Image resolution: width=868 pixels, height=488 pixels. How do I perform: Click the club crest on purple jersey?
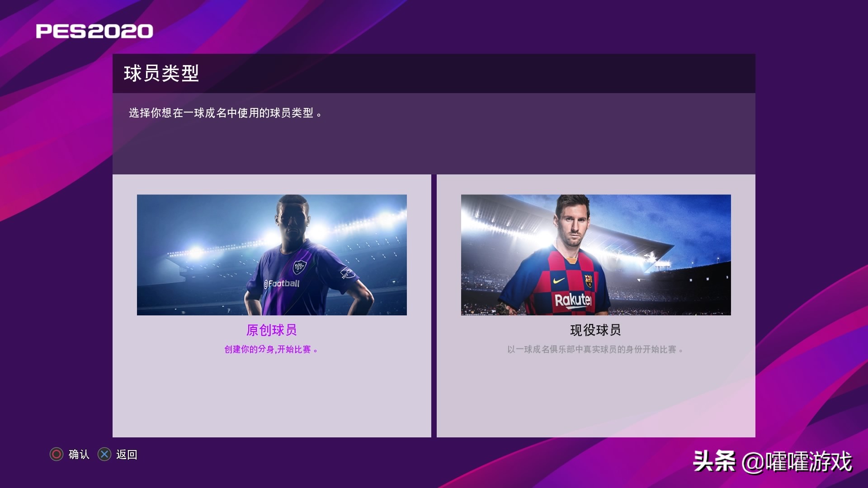(x=299, y=267)
